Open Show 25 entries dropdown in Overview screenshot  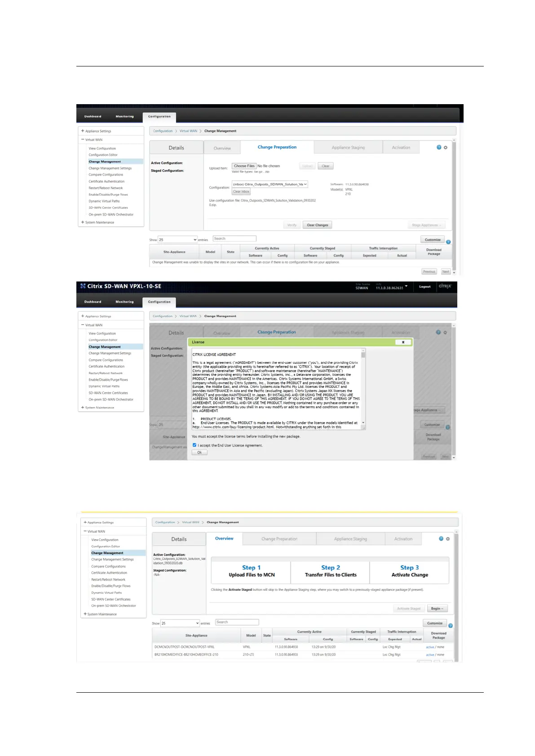[x=180, y=623]
